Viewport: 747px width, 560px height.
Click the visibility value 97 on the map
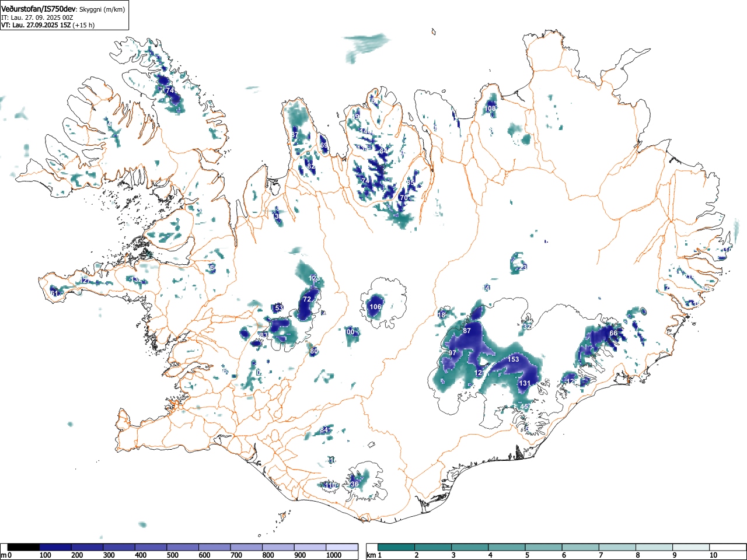(452, 353)
